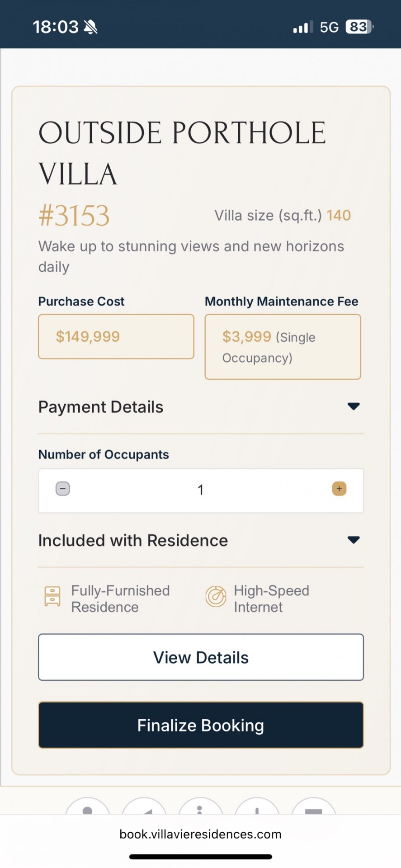The height and width of the screenshot is (868, 401).
Task: Click the Finalize Booking button
Action: click(x=201, y=725)
